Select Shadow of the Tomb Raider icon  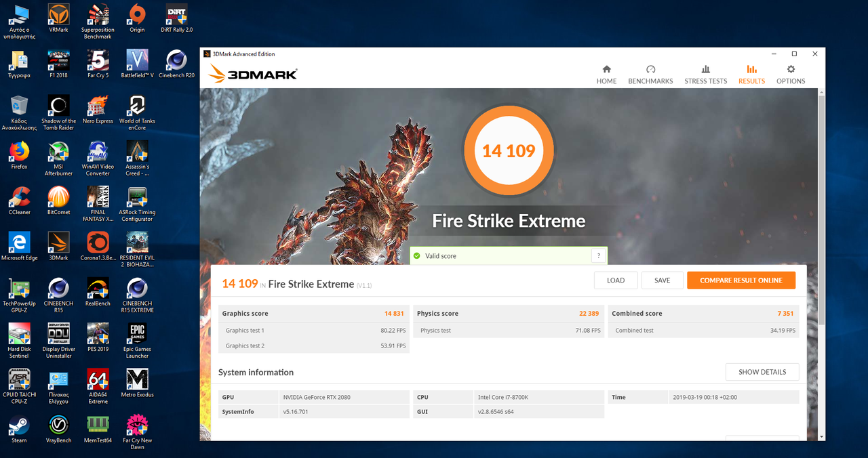pyautogui.click(x=58, y=113)
